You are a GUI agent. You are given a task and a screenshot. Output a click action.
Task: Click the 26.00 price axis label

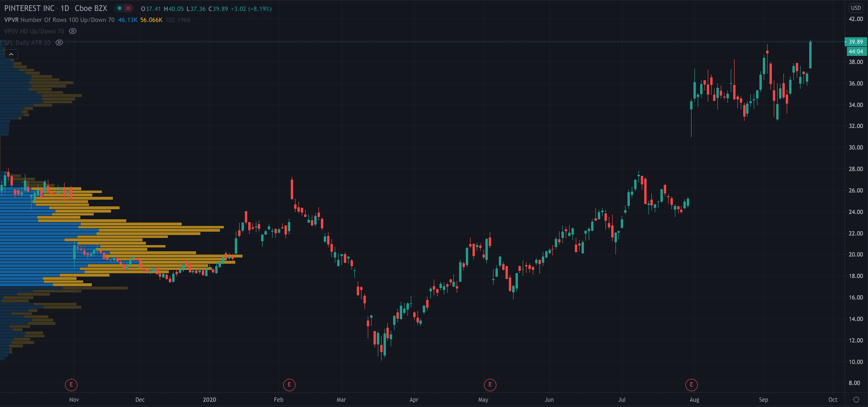coord(856,191)
